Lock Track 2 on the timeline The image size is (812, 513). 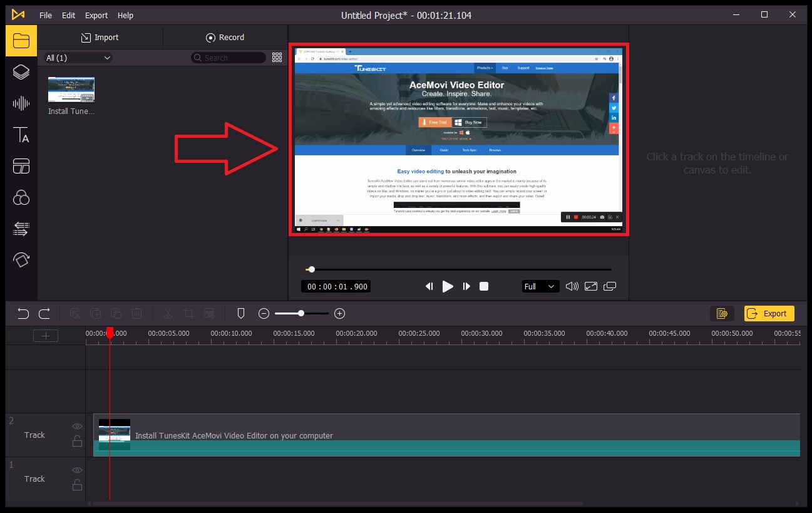point(77,442)
